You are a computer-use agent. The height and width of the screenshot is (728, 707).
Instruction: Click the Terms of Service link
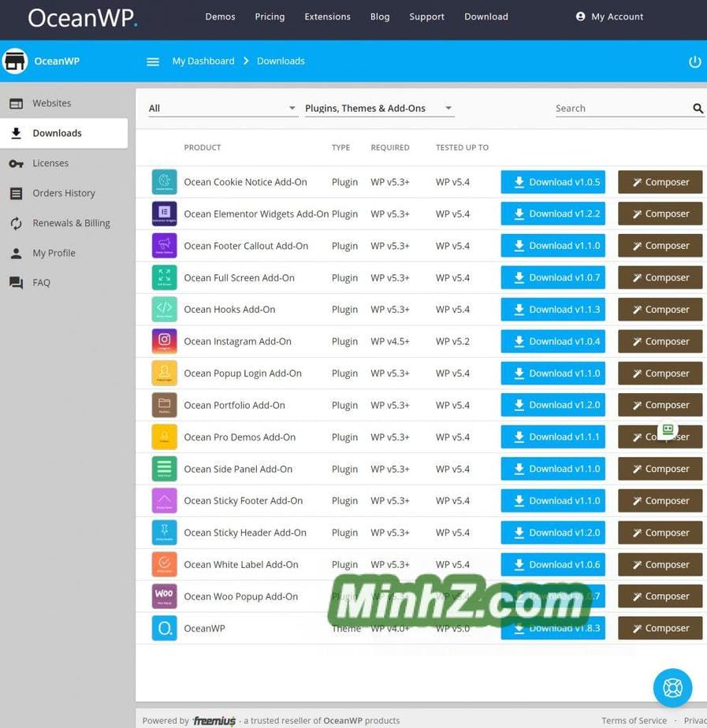(634, 720)
